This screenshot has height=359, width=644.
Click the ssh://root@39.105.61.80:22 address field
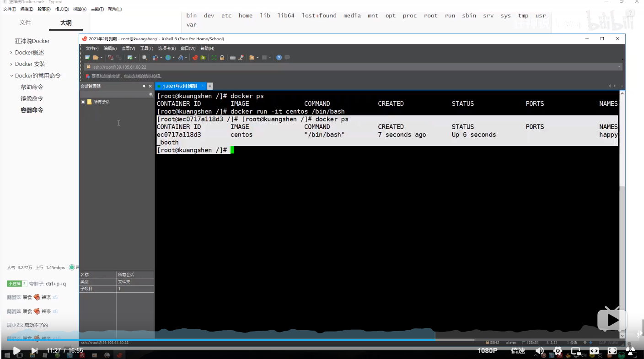354,67
